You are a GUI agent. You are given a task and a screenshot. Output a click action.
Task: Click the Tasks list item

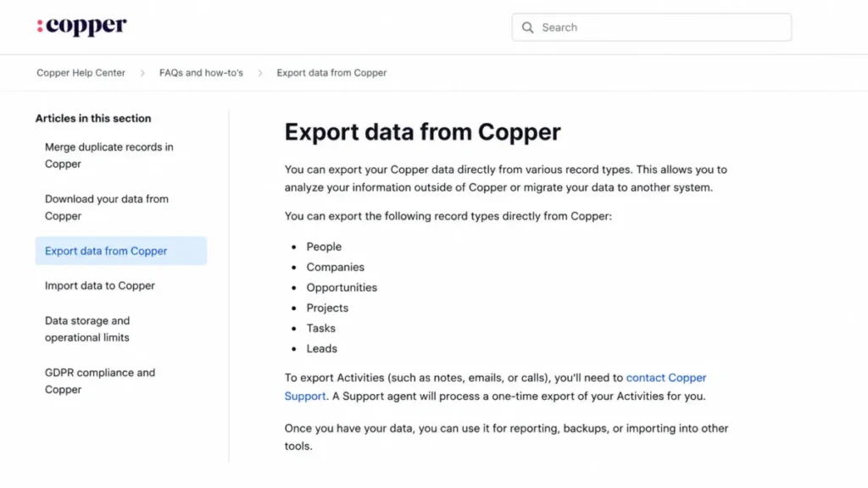tap(321, 329)
